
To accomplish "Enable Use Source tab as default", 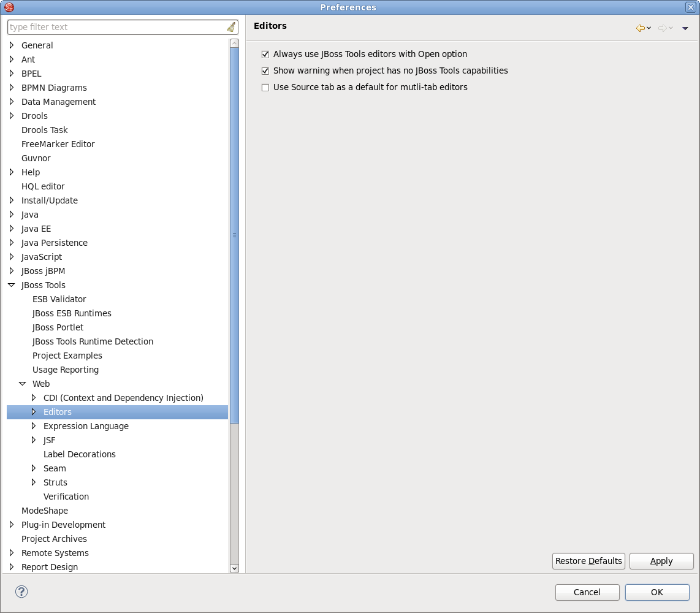I will click(265, 88).
